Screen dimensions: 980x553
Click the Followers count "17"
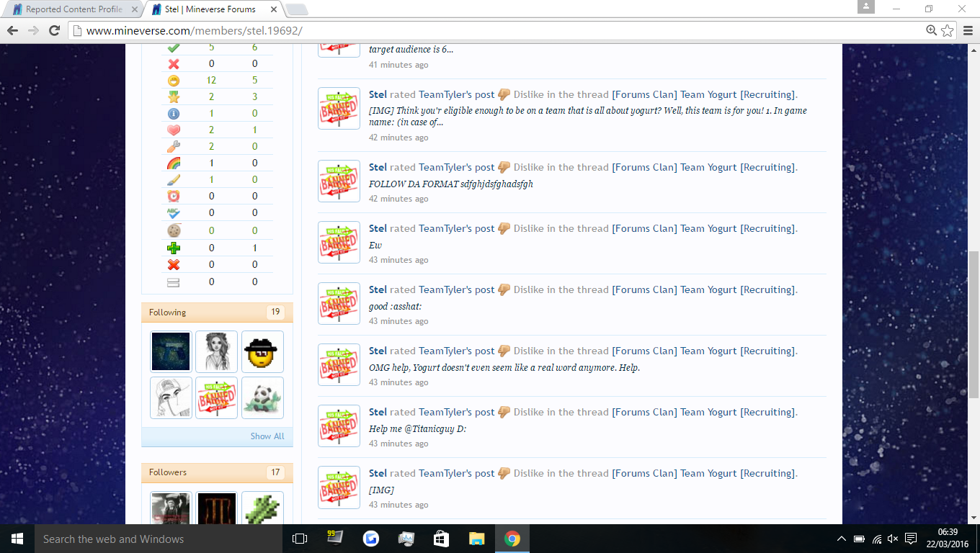(275, 472)
